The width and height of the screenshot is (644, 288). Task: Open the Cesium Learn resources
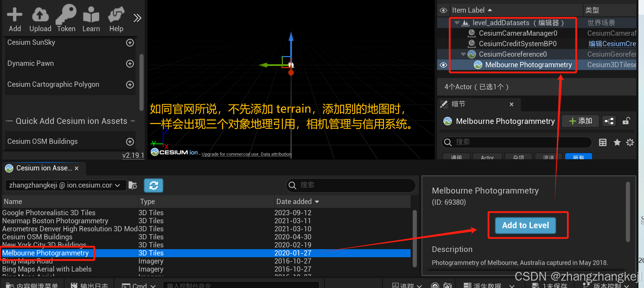pyautogui.click(x=91, y=19)
